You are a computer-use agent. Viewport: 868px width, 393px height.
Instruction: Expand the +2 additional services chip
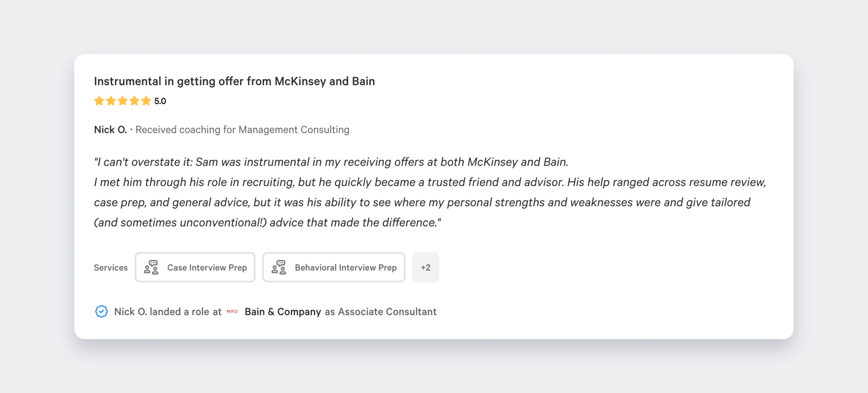425,267
